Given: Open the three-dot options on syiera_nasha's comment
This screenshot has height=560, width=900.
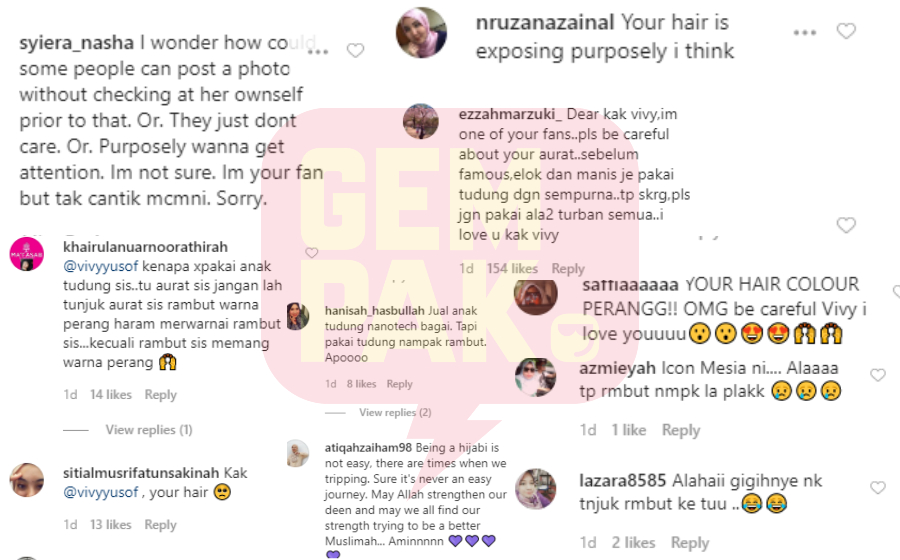Looking at the screenshot, I should pyautogui.click(x=318, y=52).
